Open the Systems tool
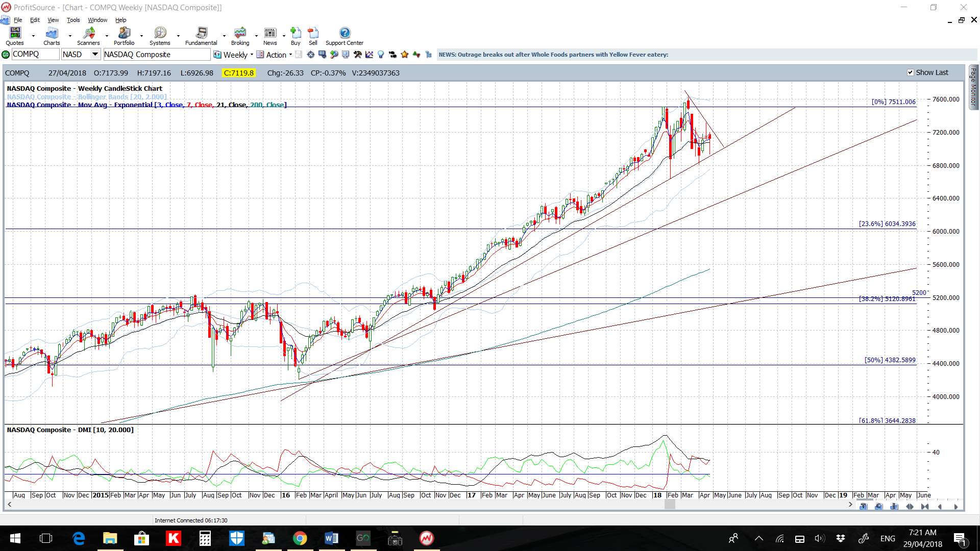The height and width of the screenshot is (551, 980). tap(160, 37)
